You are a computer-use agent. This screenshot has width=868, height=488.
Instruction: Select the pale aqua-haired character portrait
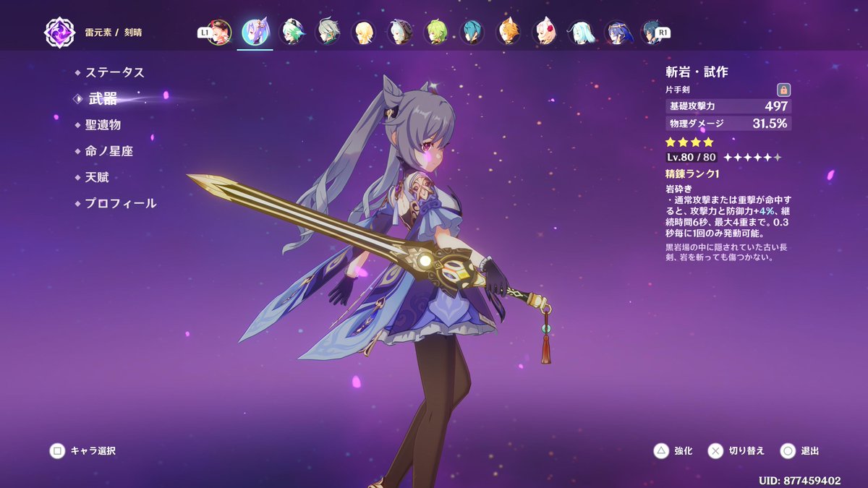coord(581,33)
